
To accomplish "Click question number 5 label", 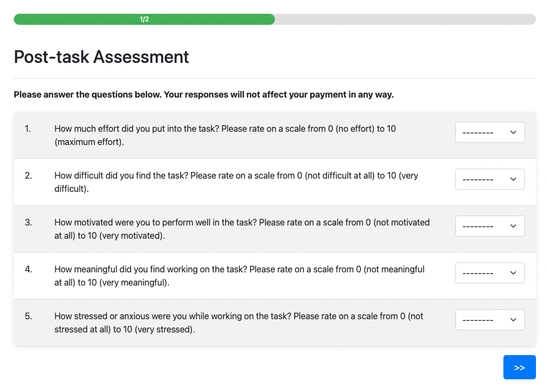I will [28, 316].
